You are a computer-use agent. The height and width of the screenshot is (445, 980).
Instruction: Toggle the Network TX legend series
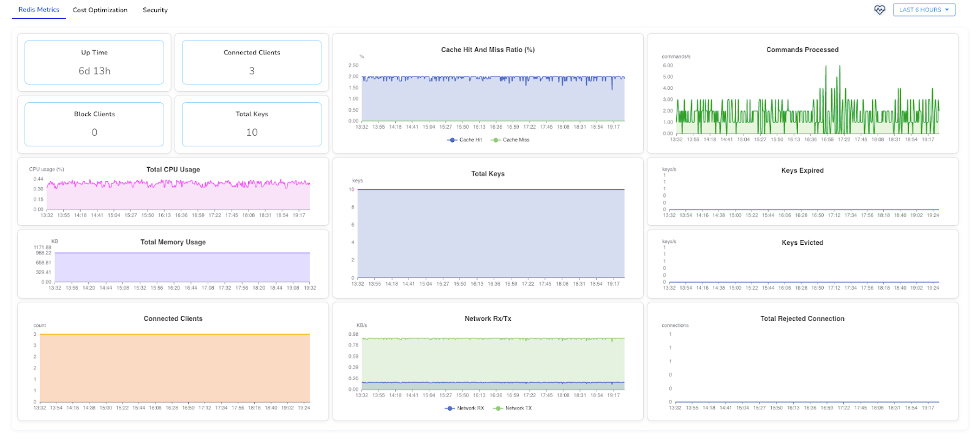point(513,408)
